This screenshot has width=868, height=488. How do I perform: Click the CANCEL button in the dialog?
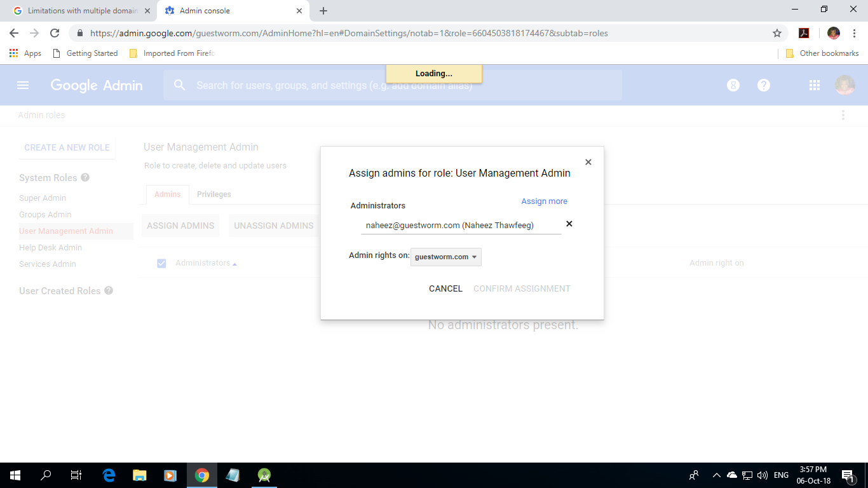point(445,288)
